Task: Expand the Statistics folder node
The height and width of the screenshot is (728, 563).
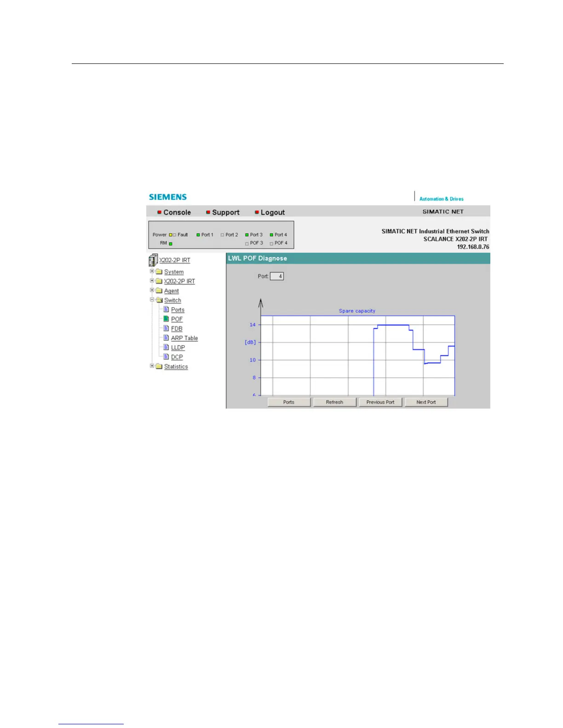Action: click(x=152, y=366)
